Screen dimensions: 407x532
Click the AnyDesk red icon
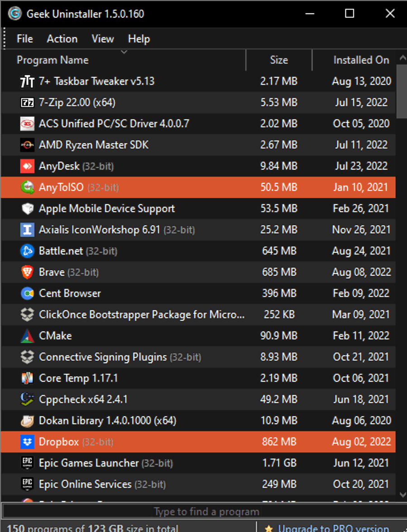[27, 166]
